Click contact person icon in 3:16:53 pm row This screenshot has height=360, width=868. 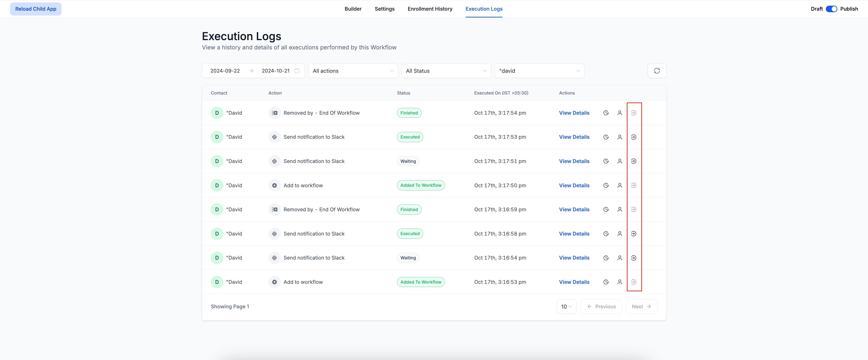tap(619, 282)
